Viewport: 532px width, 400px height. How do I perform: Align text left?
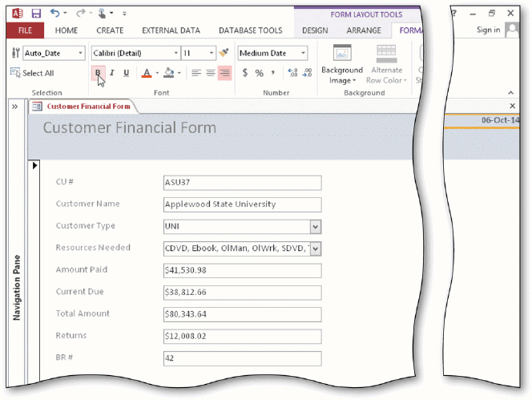tap(196, 73)
